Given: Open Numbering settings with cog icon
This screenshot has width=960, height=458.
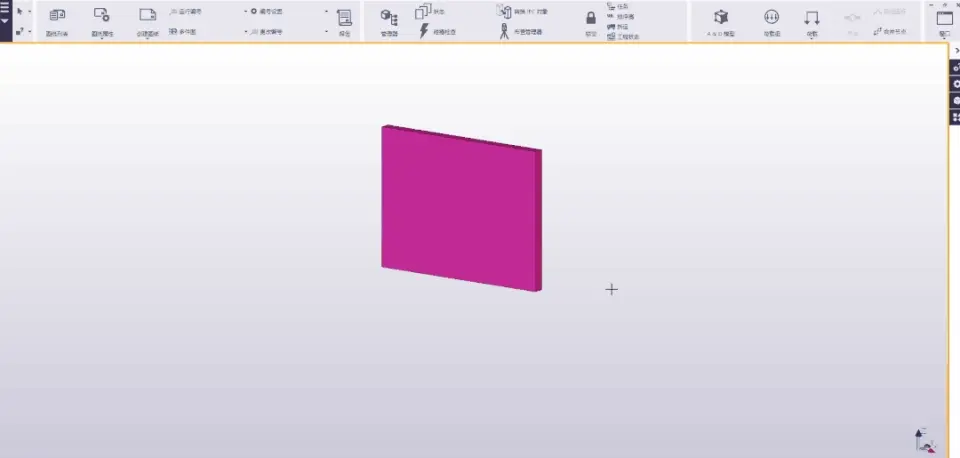Looking at the screenshot, I should click(267, 11).
